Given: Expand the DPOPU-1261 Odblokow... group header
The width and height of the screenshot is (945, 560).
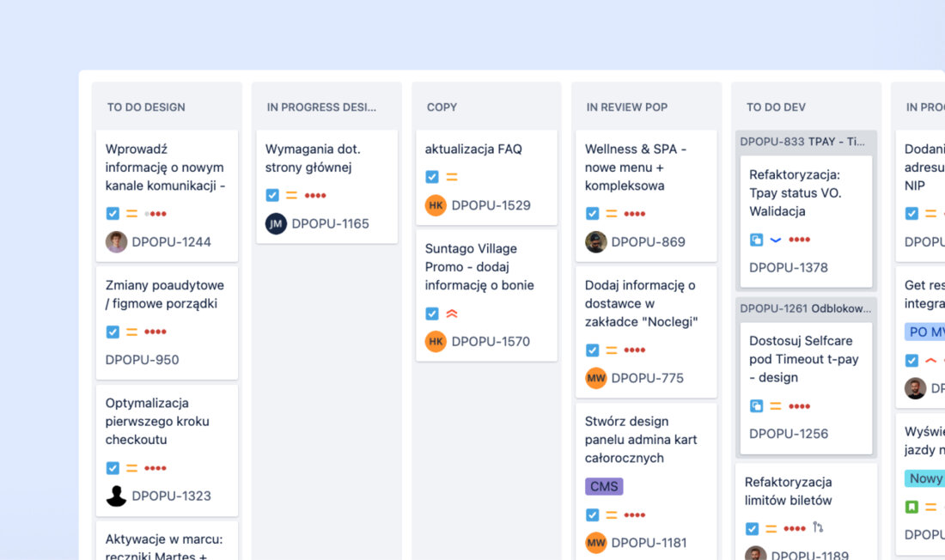Looking at the screenshot, I should (x=805, y=308).
